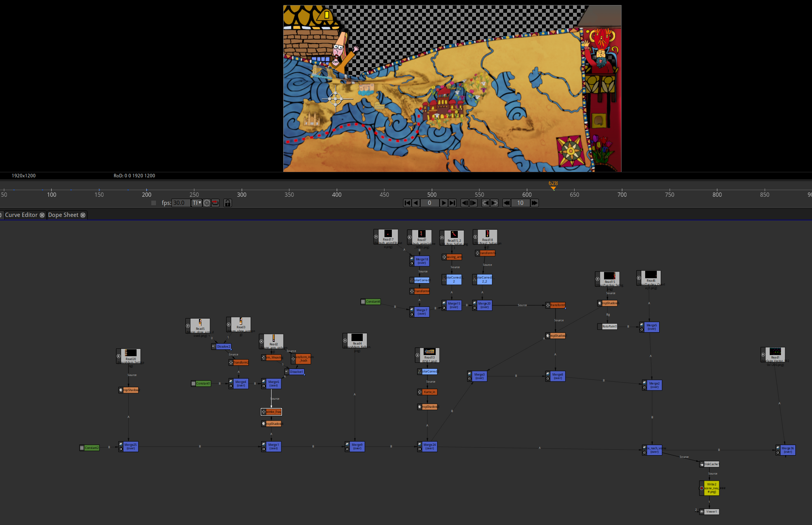Click the merge icon on Merge18 node
The image size is (812, 525).
(412, 259)
